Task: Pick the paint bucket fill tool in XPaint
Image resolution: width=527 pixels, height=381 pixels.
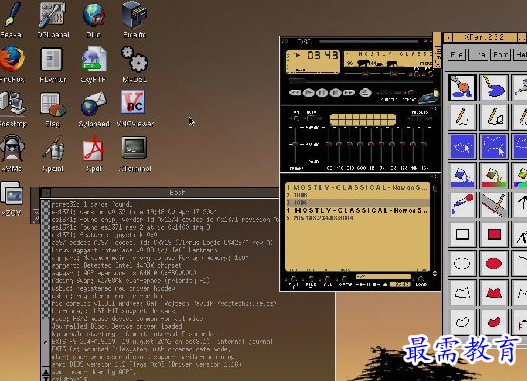Action: (x=462, y=176)
